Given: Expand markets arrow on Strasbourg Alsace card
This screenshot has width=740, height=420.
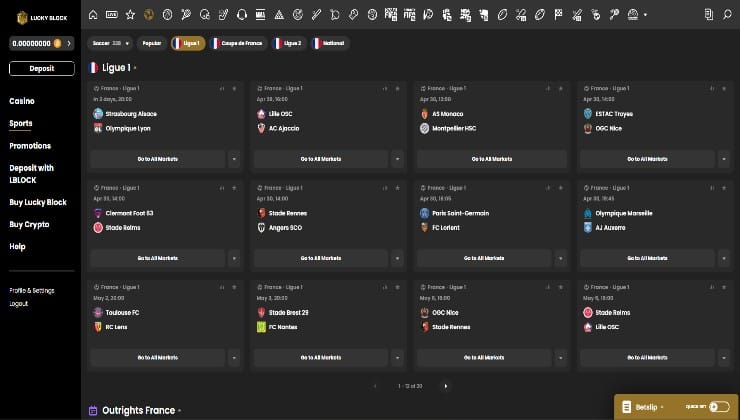Looking at the screenshot, I should [234, 159].
